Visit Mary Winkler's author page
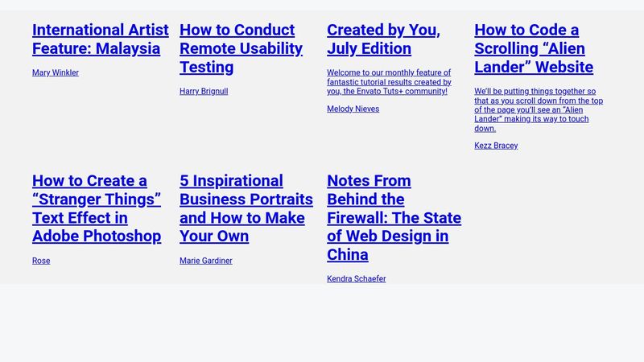 (x=56, y=73)
